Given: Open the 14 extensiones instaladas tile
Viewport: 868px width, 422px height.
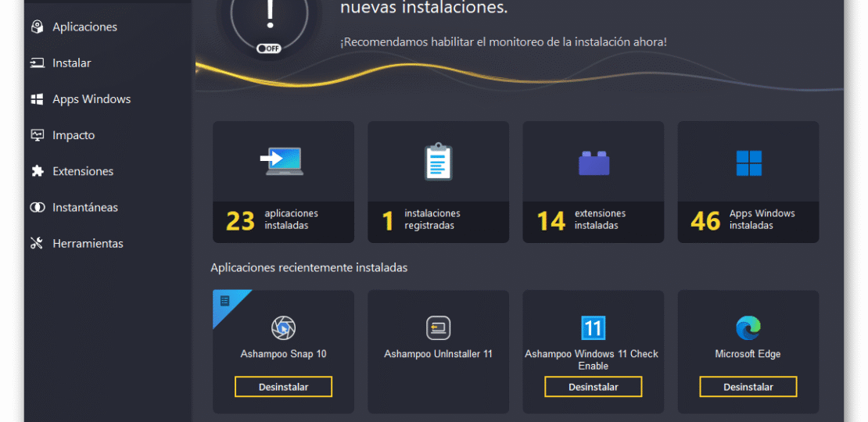Looking at the screenshot, I should [594, 182].
